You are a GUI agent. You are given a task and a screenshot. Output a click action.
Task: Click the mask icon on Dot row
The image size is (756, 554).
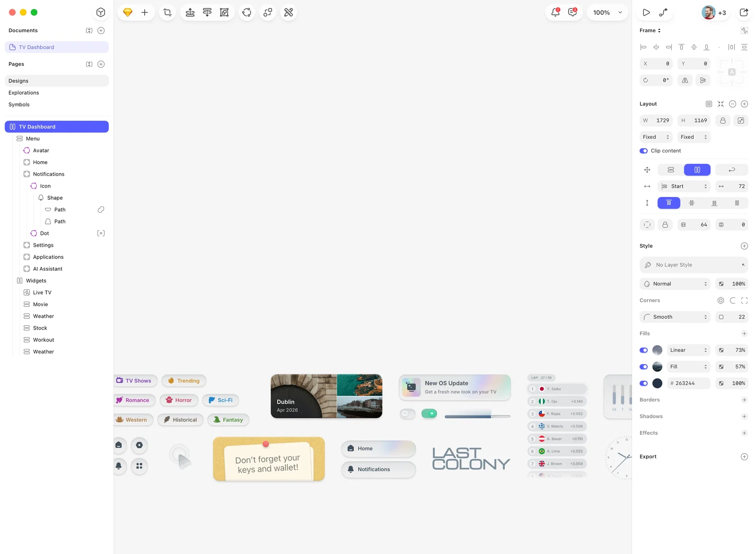pos(101,233)
